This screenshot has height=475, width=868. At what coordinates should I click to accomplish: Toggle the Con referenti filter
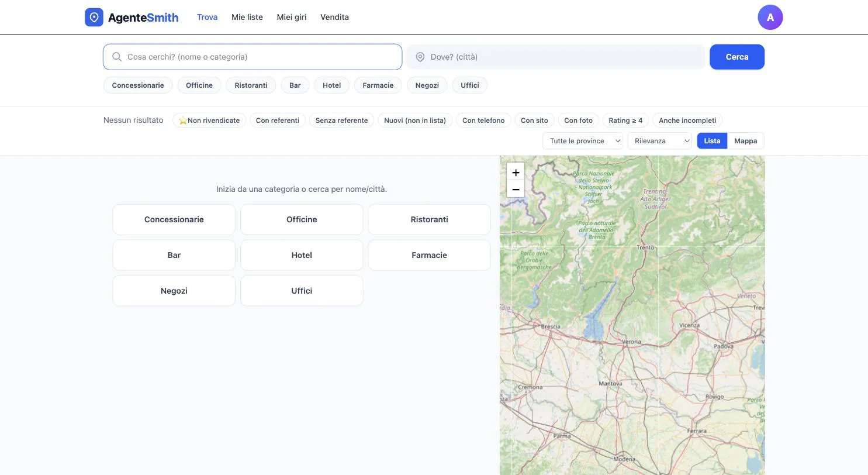click(278, 121)
